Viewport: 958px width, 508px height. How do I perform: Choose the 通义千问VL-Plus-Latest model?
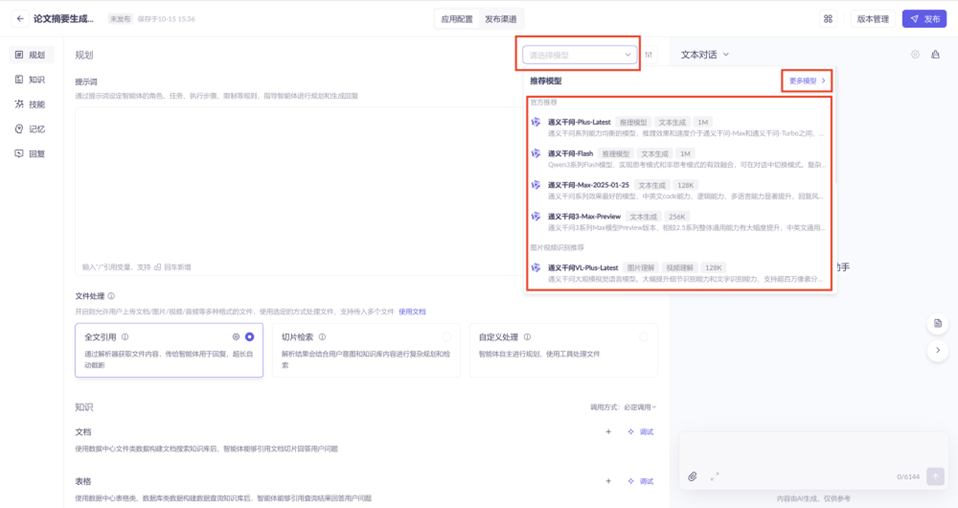pyautogui.click(x=678, y=273)
